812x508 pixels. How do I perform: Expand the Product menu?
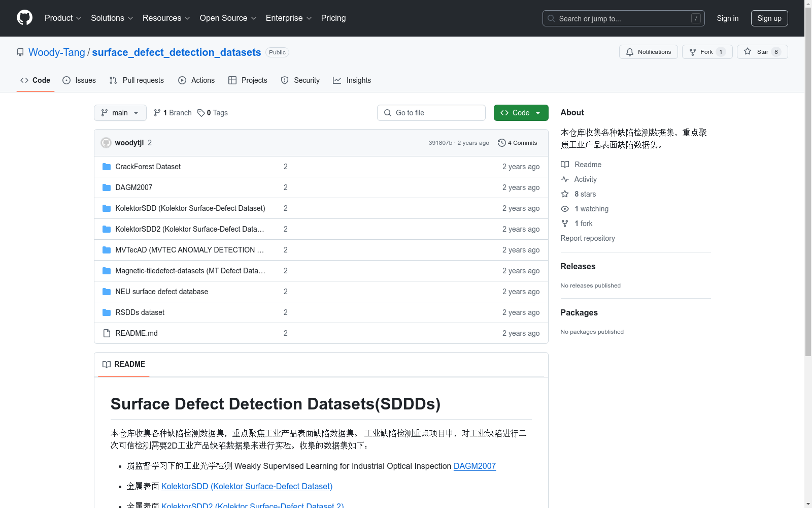[63, 18]
